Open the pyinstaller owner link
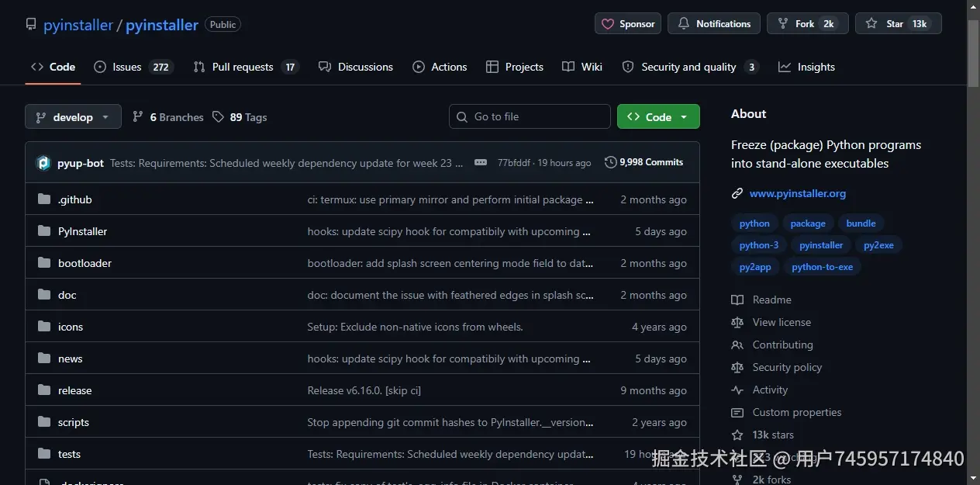This screenshot has height=485, width=980. 78,25
